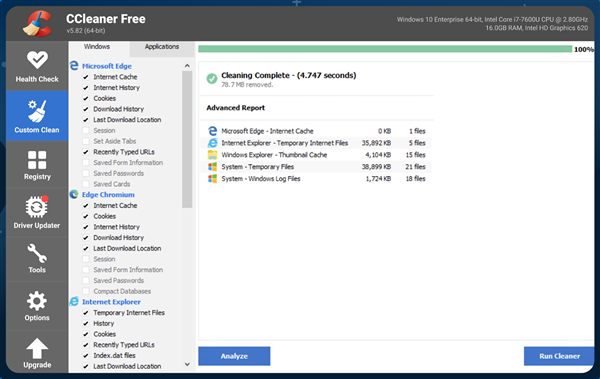
Task: Click the green Cleaning Complete checkmark icon
Action: [212, 78]
